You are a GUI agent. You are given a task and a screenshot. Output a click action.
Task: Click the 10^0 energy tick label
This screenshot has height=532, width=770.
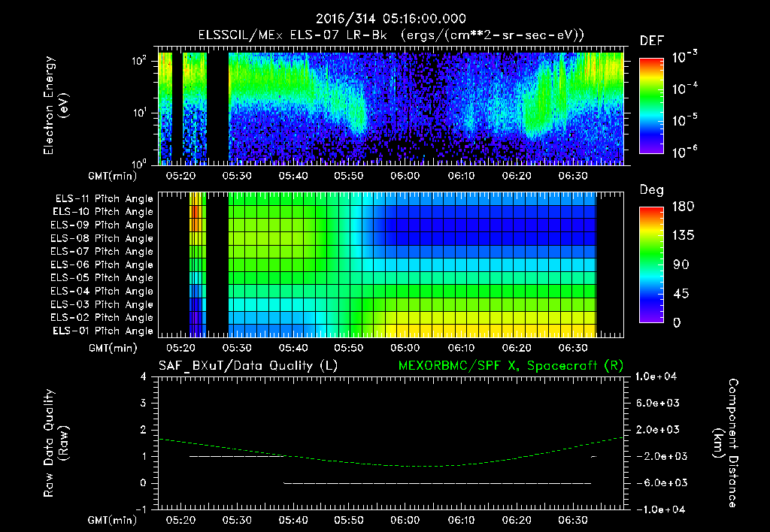(x=139, y=164)
